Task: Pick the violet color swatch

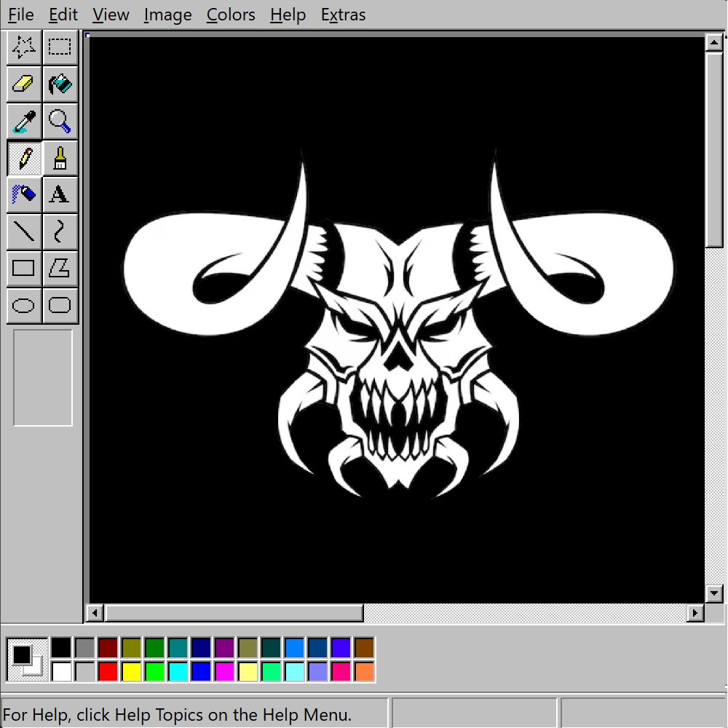Action: tap(341, 648)
